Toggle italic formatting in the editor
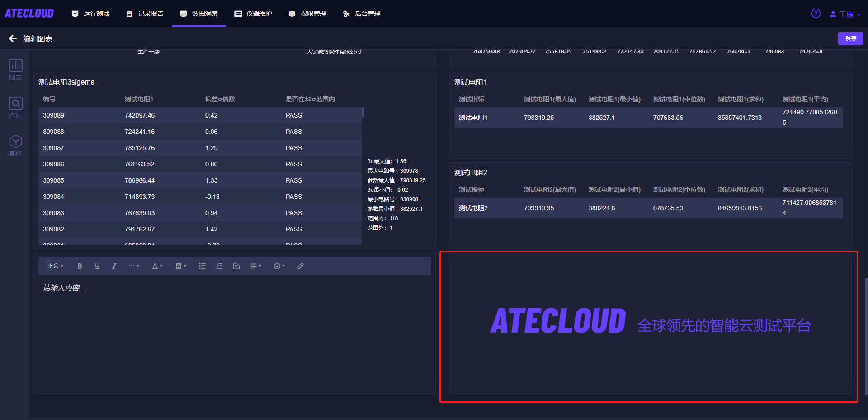The width and height of the screenshot is (868, 420). pyautogui.click(x=114, y=266)
